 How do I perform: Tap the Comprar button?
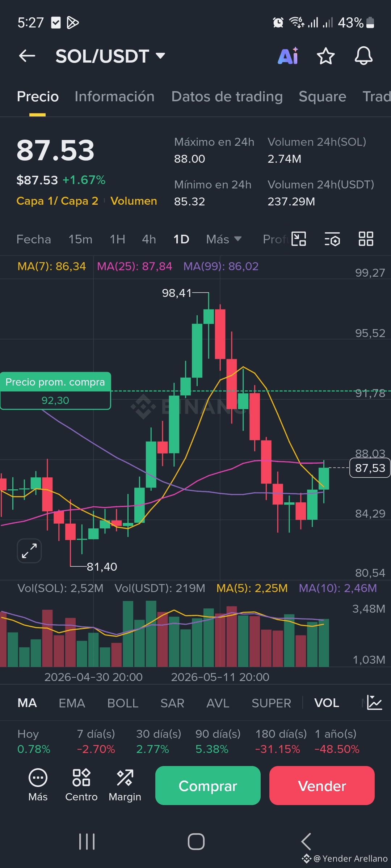click(x=208, y=786)
